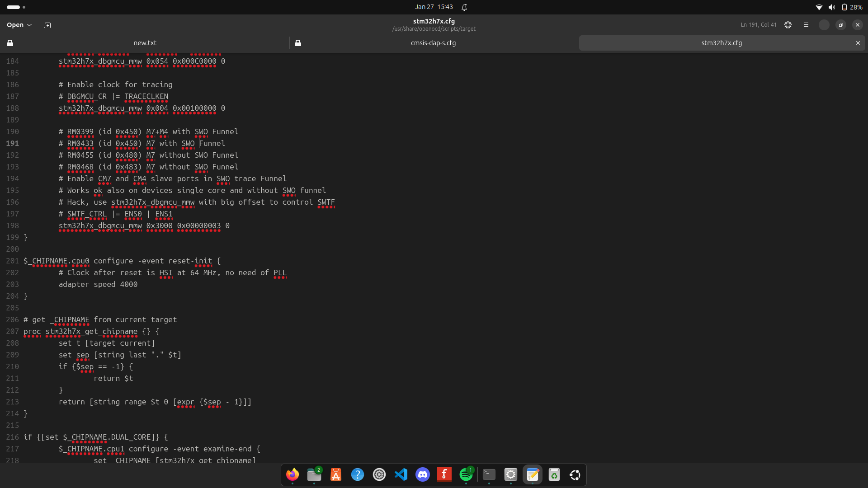The width and height of the screenshot is (868, 488).
Task: Open the Trash icon in dock
Action: pyautogui.click(x=554, y=474)
